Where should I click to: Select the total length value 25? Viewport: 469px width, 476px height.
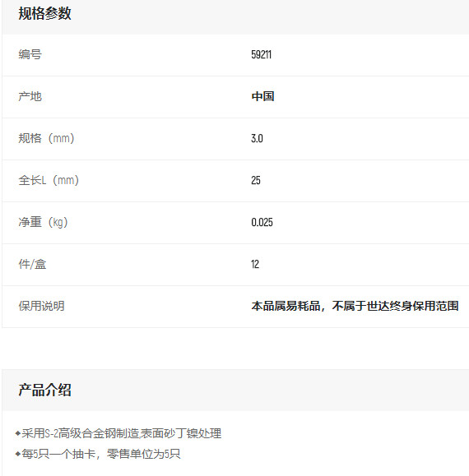pyautogui.click(x=256, y=180)
